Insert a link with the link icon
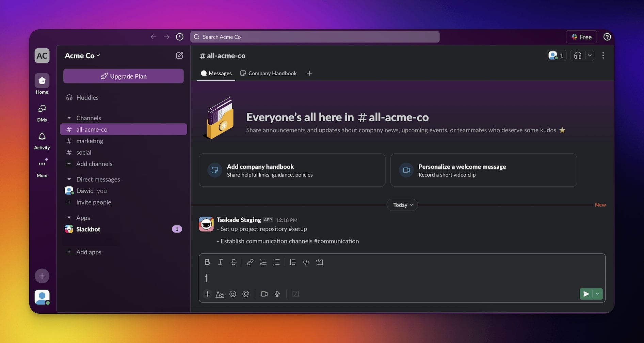Image resolution: width=644 pixels, height=343 pixels. [x=250, y=262]
